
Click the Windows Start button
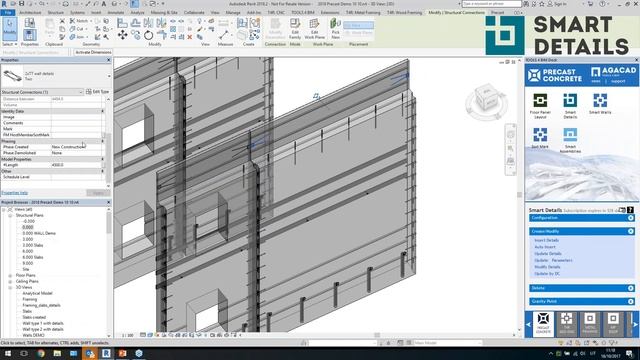tap(8, 353)
